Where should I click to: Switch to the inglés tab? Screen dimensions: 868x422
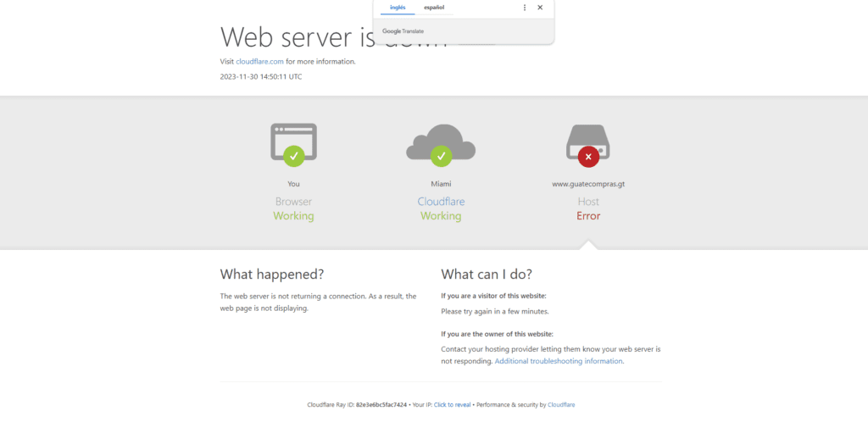coord(398,8)
